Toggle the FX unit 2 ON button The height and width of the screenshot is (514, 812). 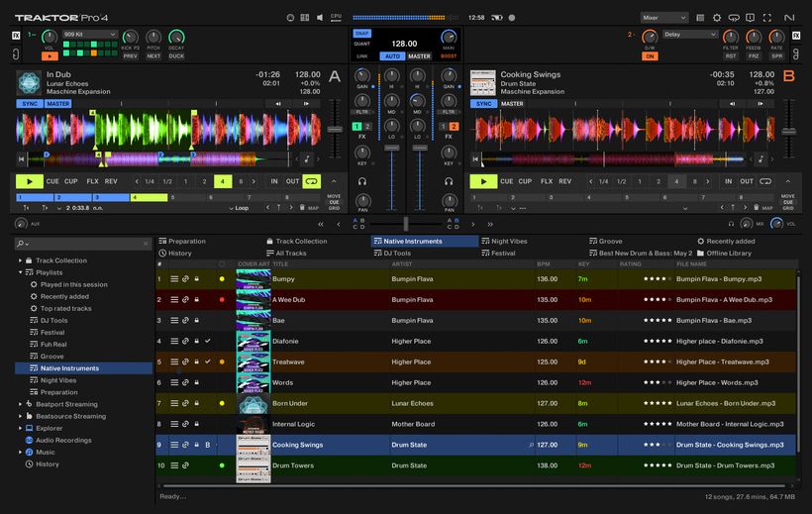(x=650, y=56)
